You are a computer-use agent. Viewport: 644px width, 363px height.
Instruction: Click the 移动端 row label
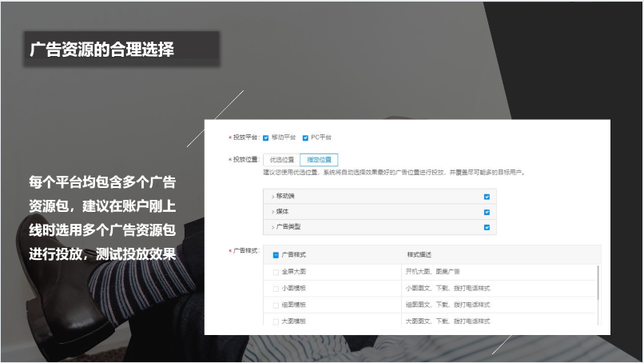[285, 196]
